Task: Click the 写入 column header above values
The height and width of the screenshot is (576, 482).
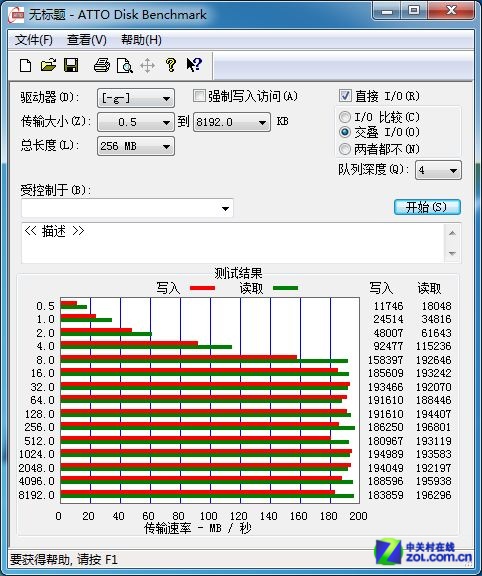Action: click(381, 288)
